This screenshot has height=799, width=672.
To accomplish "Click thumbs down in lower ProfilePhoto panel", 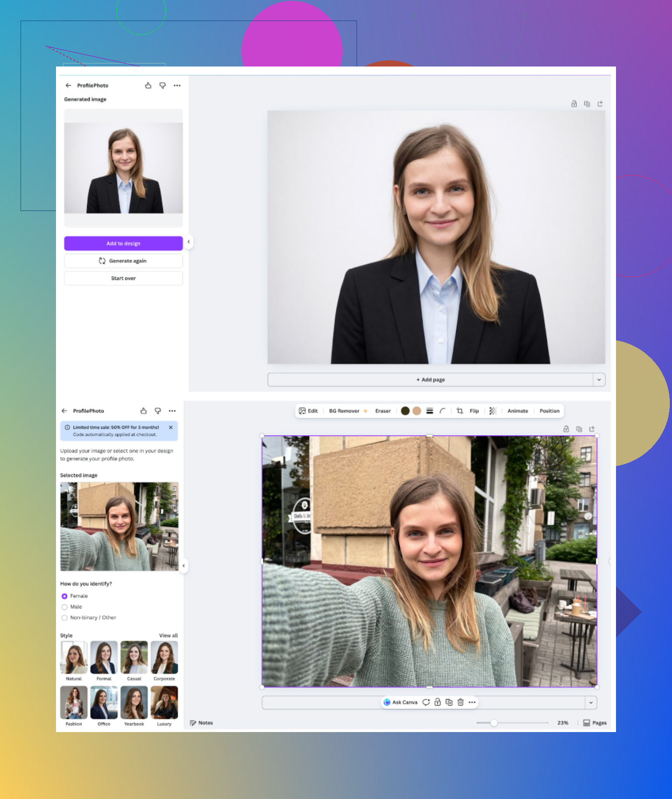I will pyautogui.click(x=158, y=411).
